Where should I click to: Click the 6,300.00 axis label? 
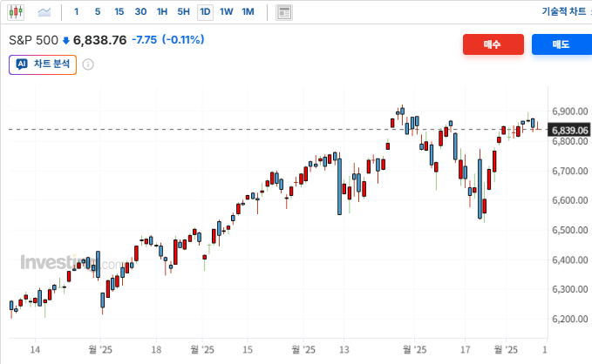(569, 289)
